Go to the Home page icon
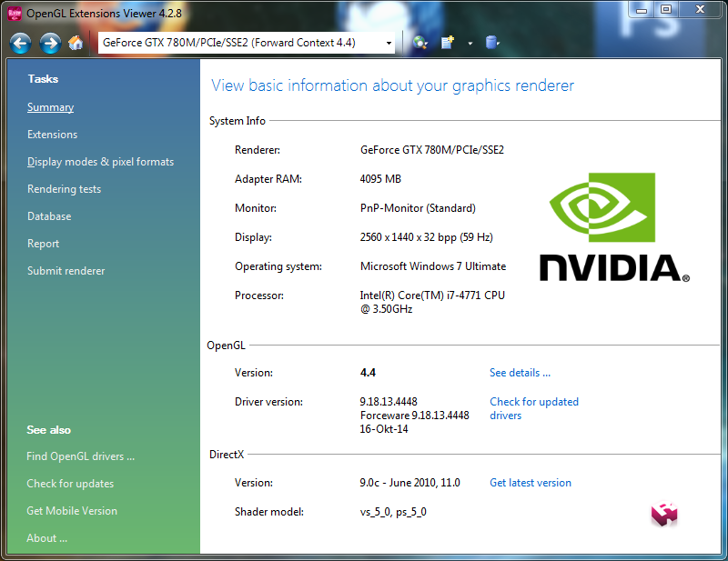Viewport: 728px width, 561px height. 76,43
